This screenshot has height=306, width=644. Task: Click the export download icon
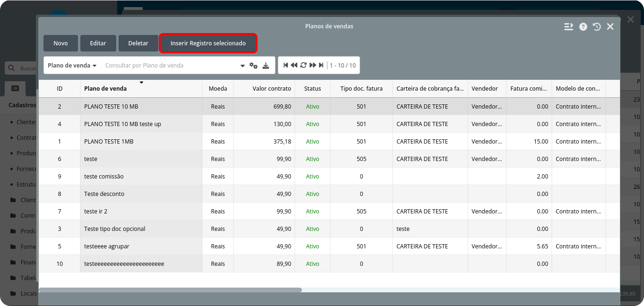pos(266,66)
